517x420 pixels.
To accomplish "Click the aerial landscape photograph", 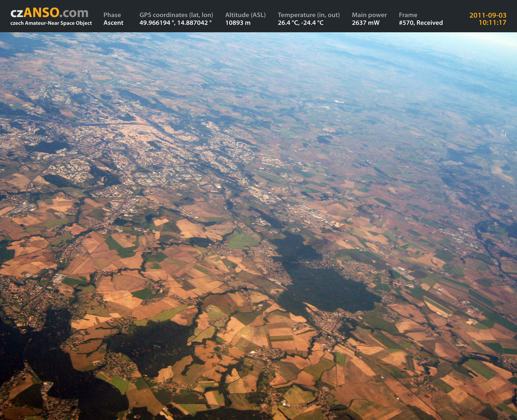I will (258, 226).
